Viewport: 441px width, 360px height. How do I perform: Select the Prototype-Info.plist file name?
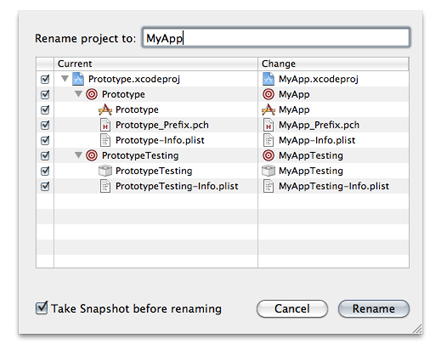coord(160,140)
